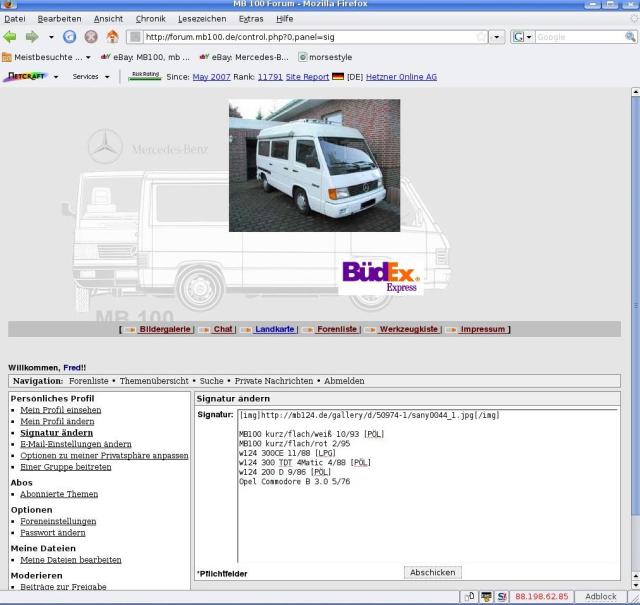640x605 pixels.
Task: Log out via Abmelden
Action: click(344, 381)
